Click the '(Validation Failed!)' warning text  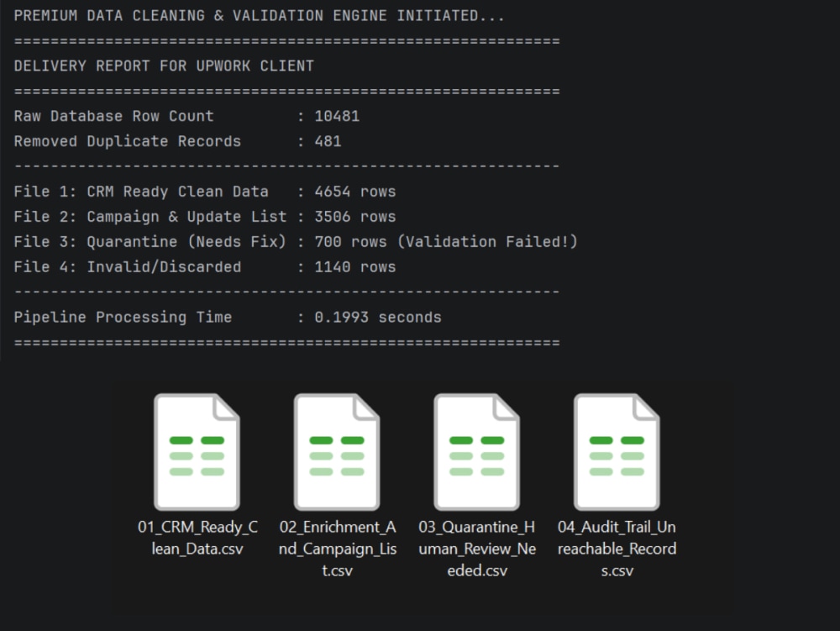click(487, 242)
